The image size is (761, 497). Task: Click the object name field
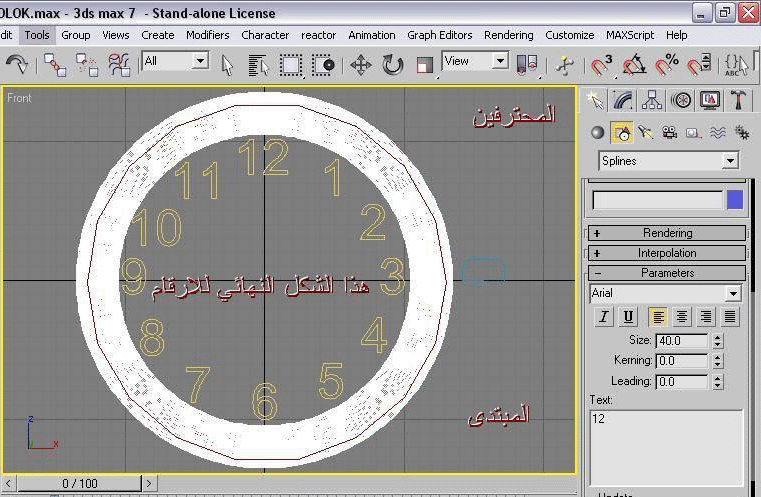tap(658, 200)
